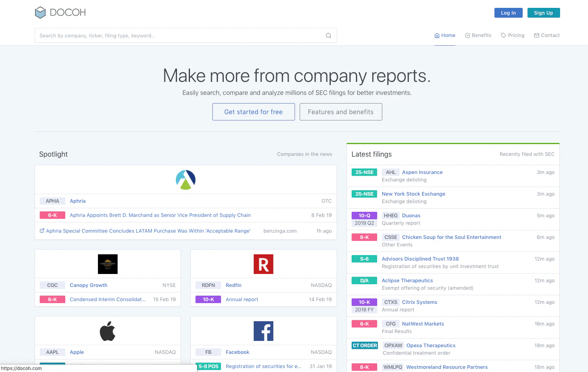Open New York Stock Exchange filing link

tap(413, 194)
